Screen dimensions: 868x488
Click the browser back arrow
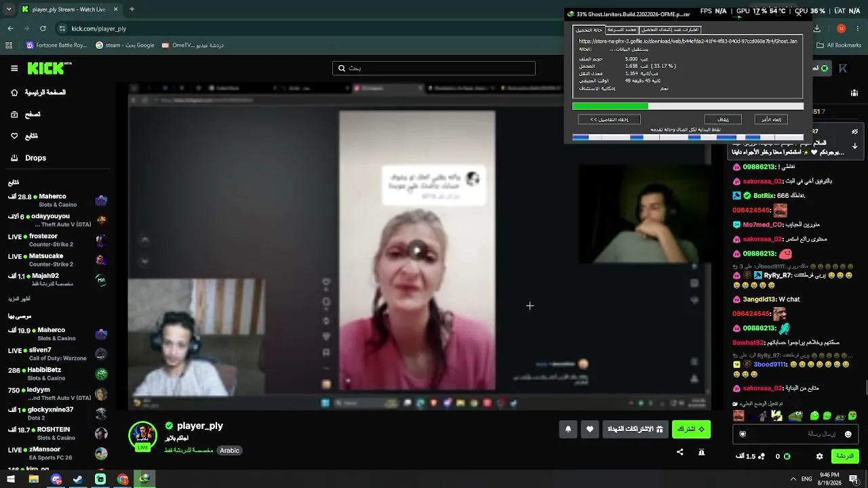(x=10, y=28)
